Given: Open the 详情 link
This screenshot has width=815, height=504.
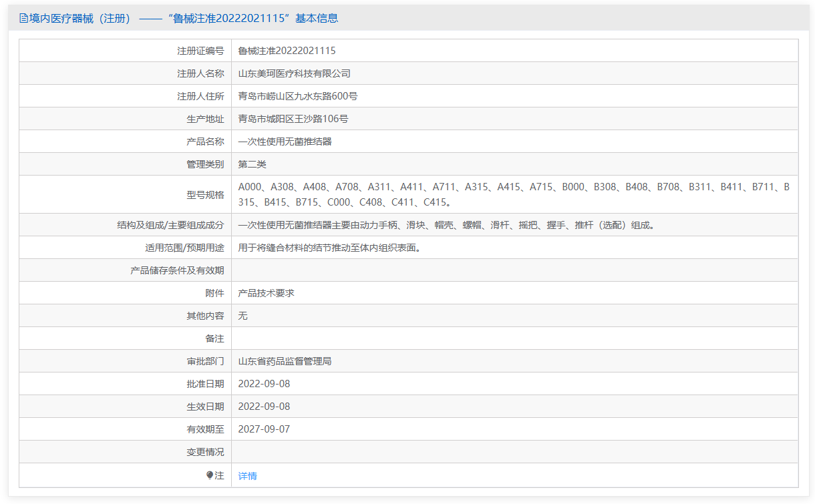Looking at the screenshot, I should coord(247,476).
